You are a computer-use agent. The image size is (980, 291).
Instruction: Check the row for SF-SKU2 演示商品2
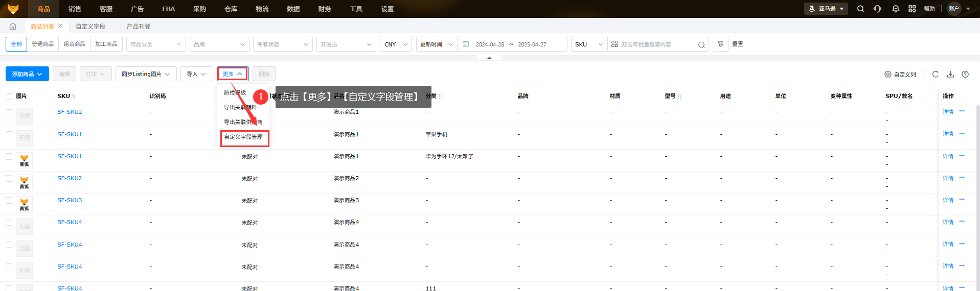point(9,178)
